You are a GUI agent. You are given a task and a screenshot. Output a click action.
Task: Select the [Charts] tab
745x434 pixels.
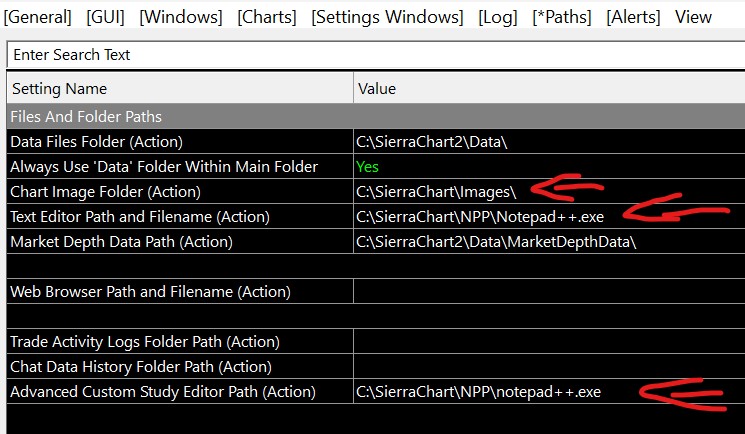[x=267, y=17]
